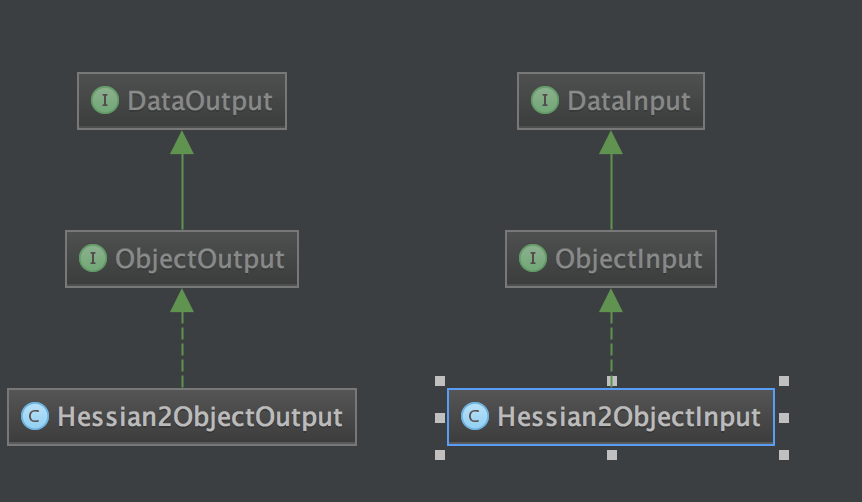
Task: Click the middle-right selection handle of Hessian2ObjectInput
Action: click(784, 418)
